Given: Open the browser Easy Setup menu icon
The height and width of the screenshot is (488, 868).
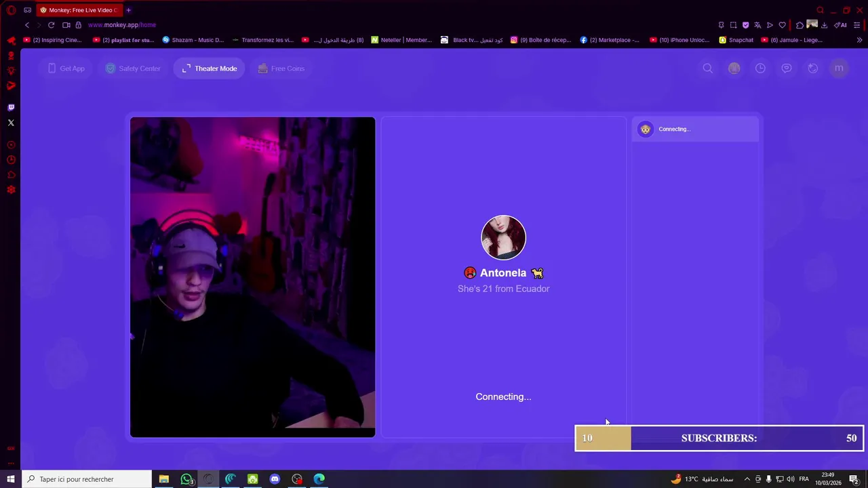Looking at the screenshot, I should click(857, 25).
